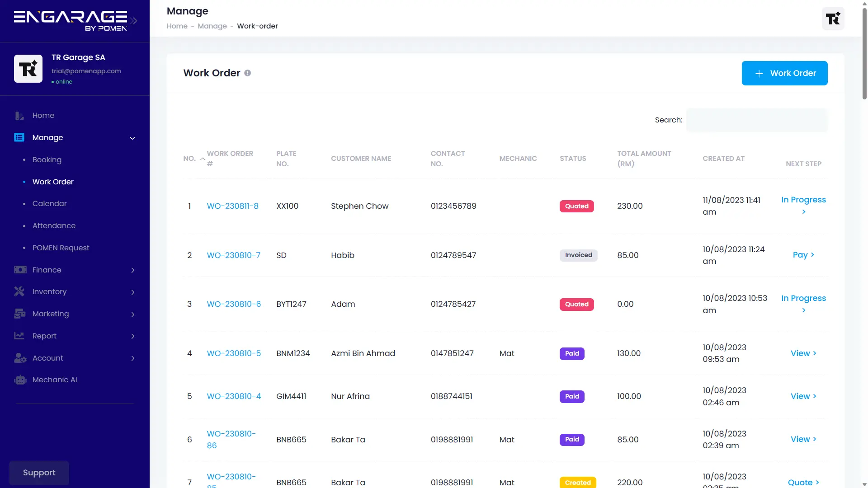Open work order WO-230810-6

click(234, 304)
